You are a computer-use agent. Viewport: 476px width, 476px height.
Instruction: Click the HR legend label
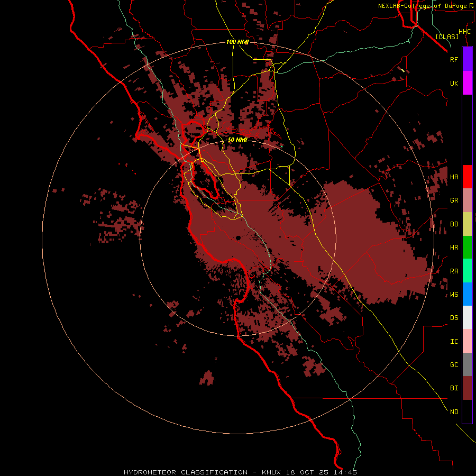[x=454, y=248]
